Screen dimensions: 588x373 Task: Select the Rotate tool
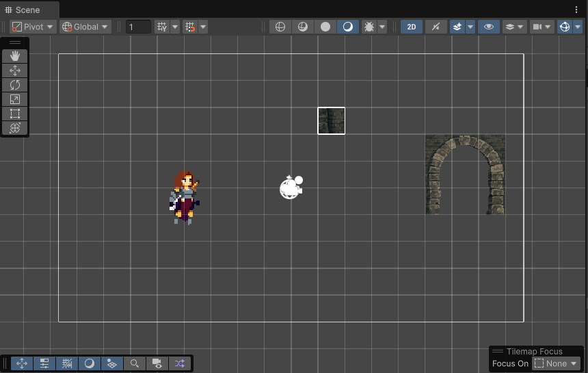pyautogui.click(x=14, y=85)
